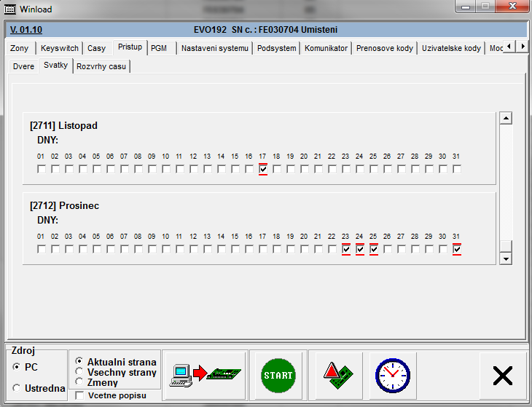The image size is (532, 407).
Task: Click the large X cancel button
Action: (503, 375)
